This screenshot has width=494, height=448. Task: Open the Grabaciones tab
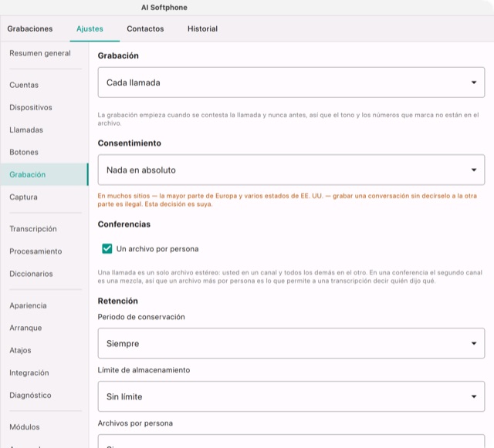point(30,29)
